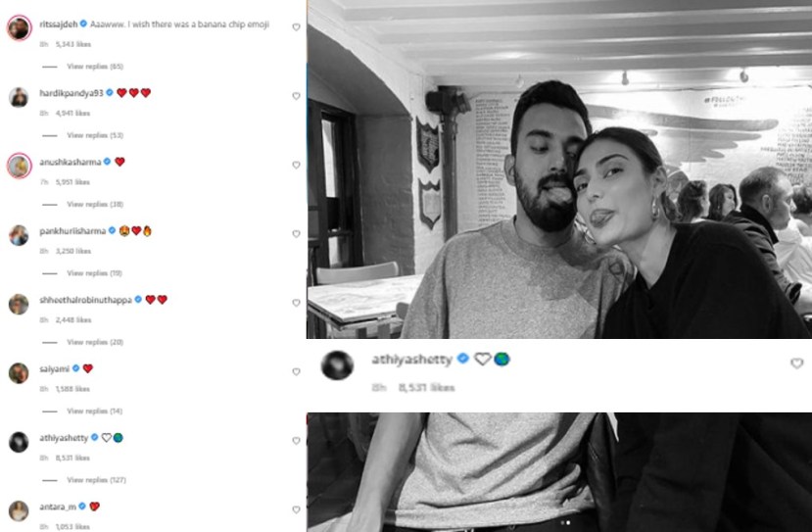
Task: Like shheethalrobinuthappa's comment
Action: coord(296,303)
